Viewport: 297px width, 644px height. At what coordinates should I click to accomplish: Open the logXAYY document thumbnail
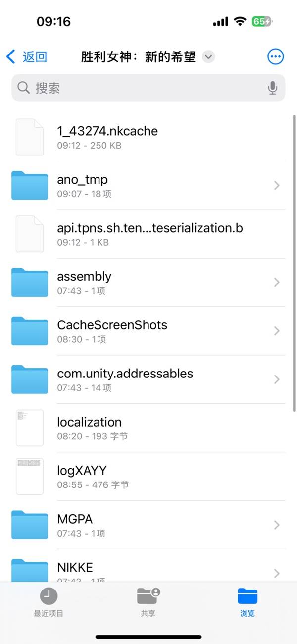(30, 477)
